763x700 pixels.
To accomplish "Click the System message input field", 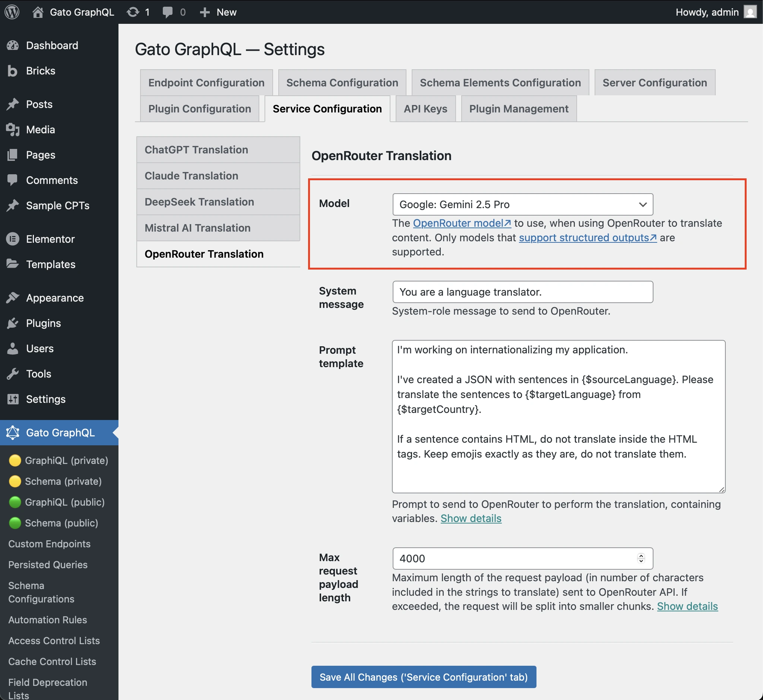I will [x=523, y=292].
